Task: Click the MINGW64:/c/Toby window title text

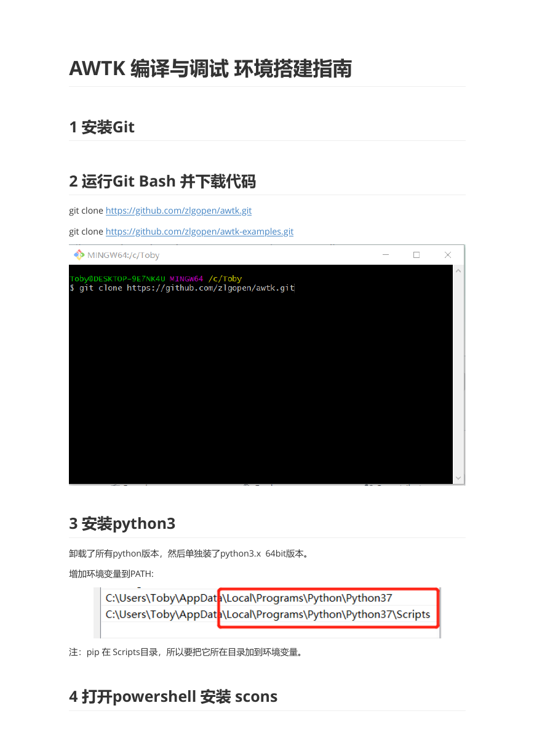Action: pyautogui.click(x=124, y=255)
